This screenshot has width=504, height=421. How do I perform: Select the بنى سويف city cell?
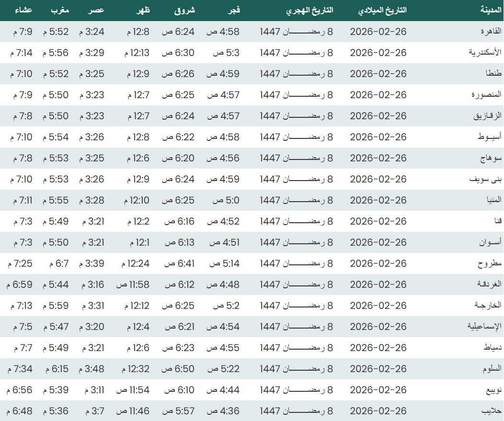485,179
